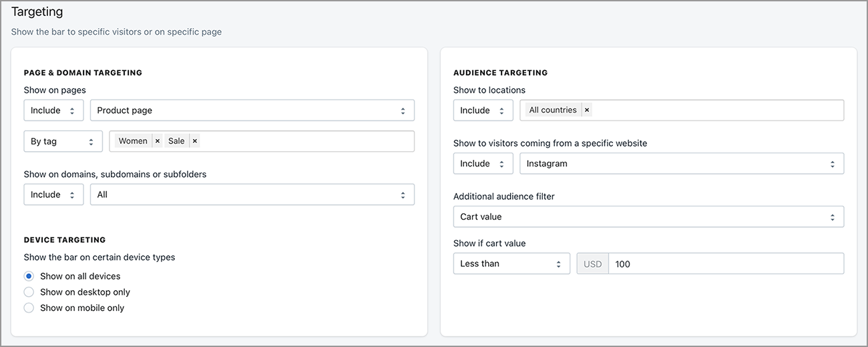This screenshot has width=868, height=347.
Task: Select Show on desktop only
Action: (29, 292)
